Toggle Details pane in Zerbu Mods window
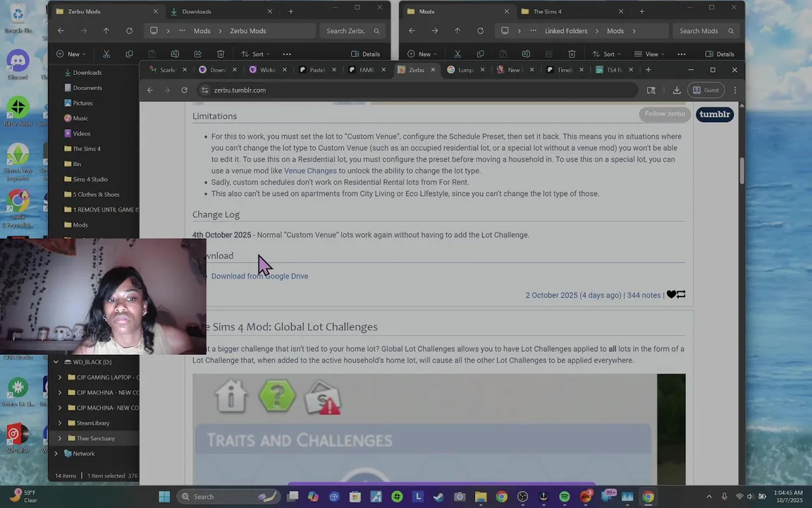Viewport: 812px width, 508px height. click(x=366, y=54)
